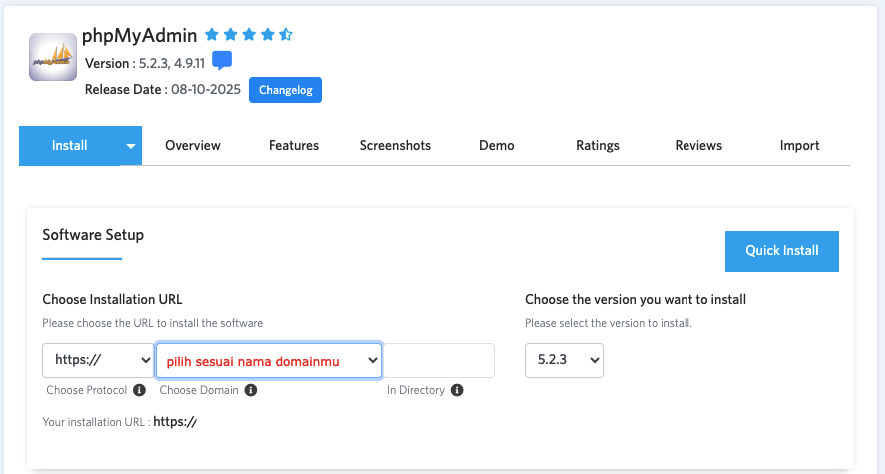Switch to the Overview tab
This screenshot has width=885, height=474.
[193, 146]
